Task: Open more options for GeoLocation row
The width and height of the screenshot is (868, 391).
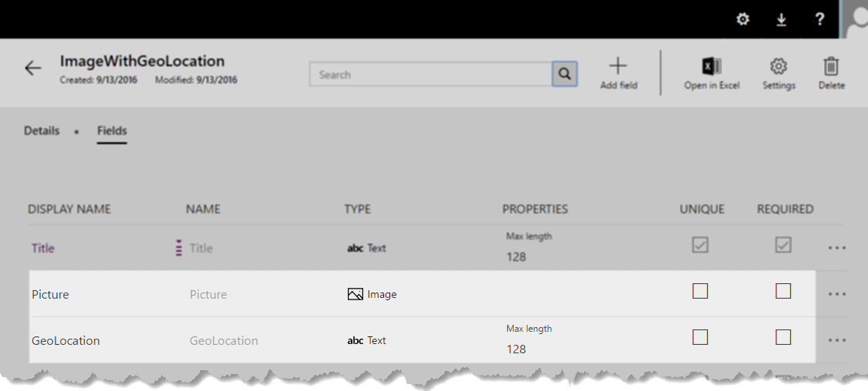Action: [836, 340]
